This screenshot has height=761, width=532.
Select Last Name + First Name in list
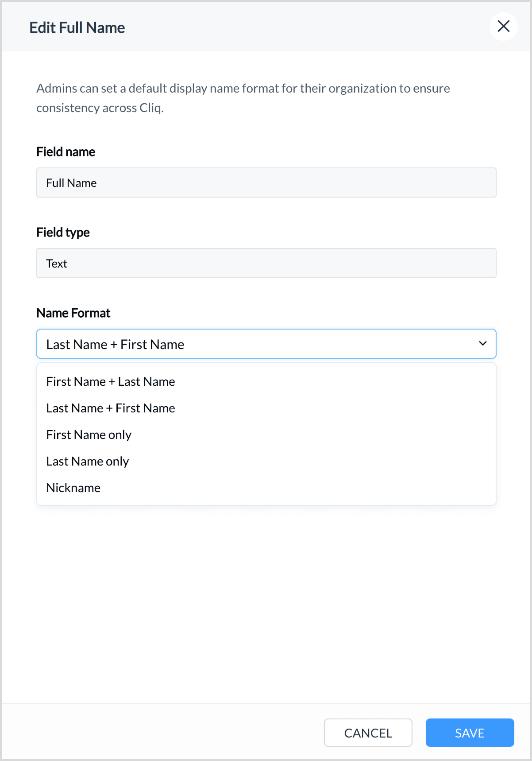pos(266,408)
